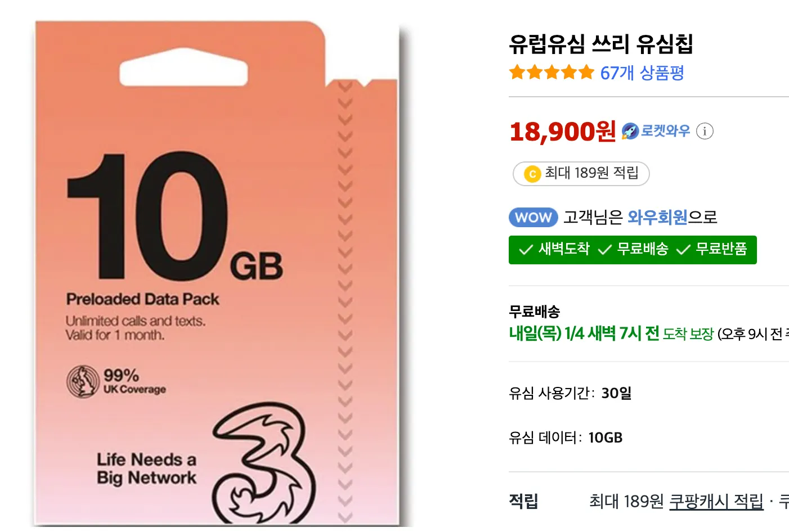The height and width of the screenshot is (532, 789).
Task: Click the blue WOW badge icon
Action: (x=533, y=218)
